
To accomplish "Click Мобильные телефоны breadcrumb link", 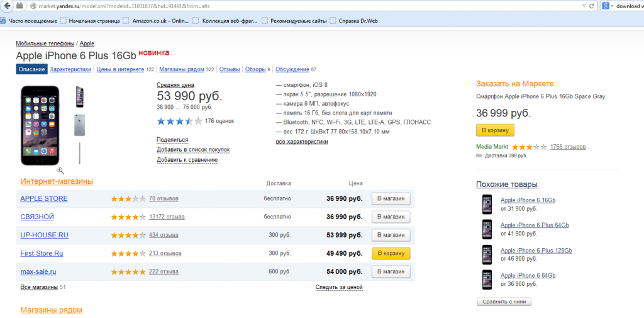I will pyautogui.click(x=45, y=43).
